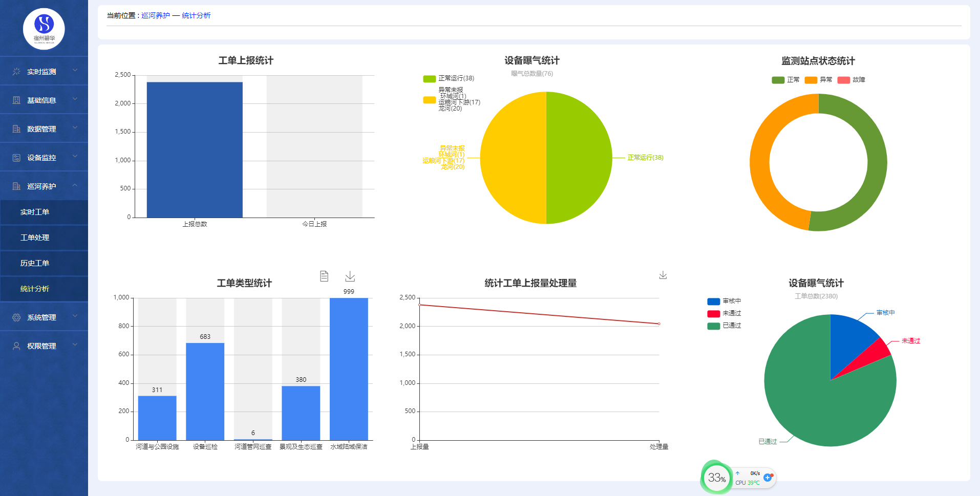Open the 实时工单 submenu item
This screenshot has width=980, height=496.
tap(44, 212)
